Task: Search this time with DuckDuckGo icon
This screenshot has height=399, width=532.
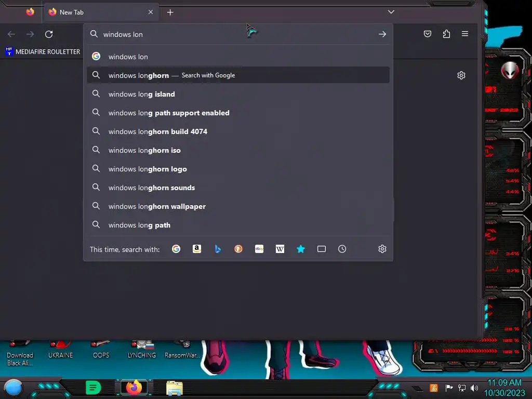Action: point(238,249)
